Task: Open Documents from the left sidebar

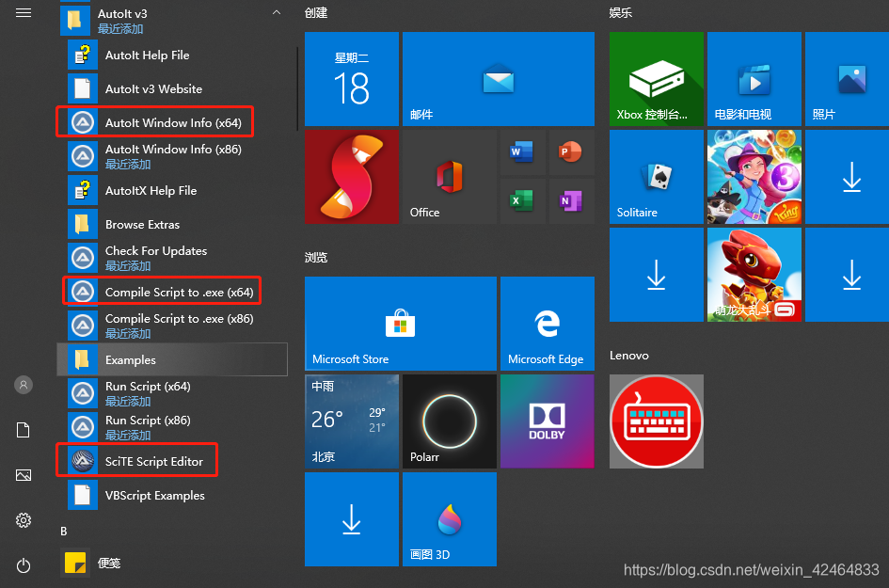Action: pos(24,430)
